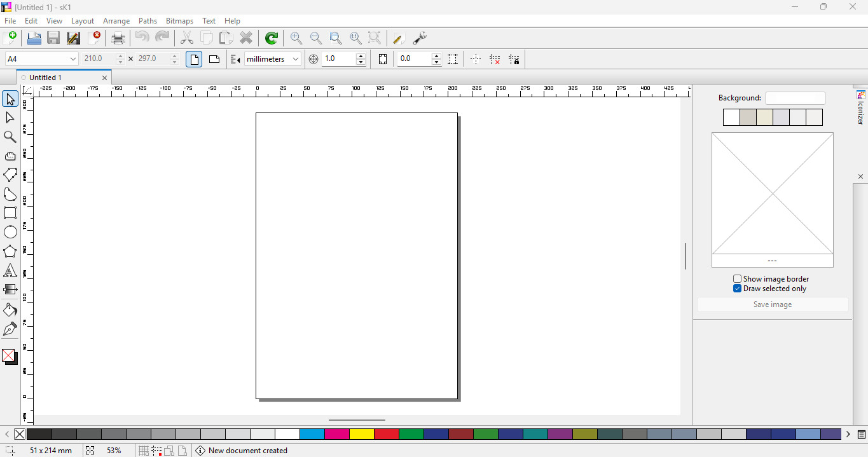Select the Polygon tool

pyautogui.click(x=10, y=252)
